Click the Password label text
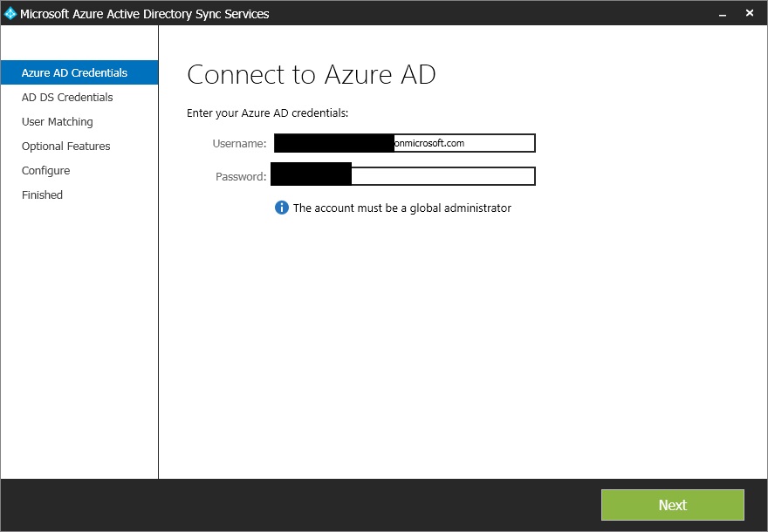 (x=241, y=177)
